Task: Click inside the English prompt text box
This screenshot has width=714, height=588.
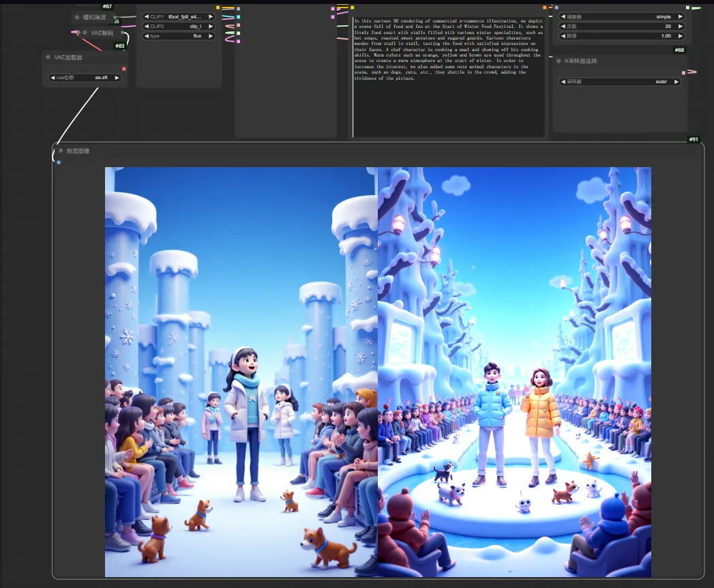Action: click(x=448, y=95)
